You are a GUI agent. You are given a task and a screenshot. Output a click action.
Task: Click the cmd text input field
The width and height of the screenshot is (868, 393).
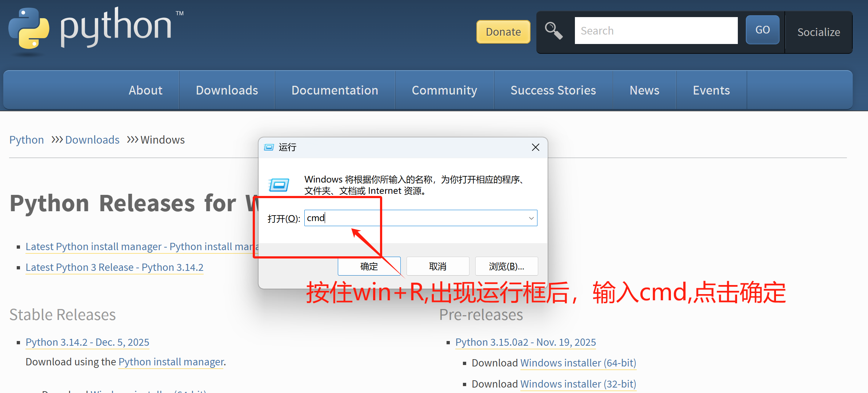pos(415,218)
